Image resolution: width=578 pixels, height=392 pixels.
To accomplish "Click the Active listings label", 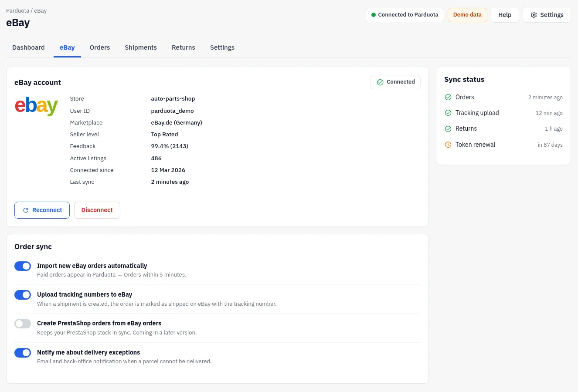I will tap(88, 159).
